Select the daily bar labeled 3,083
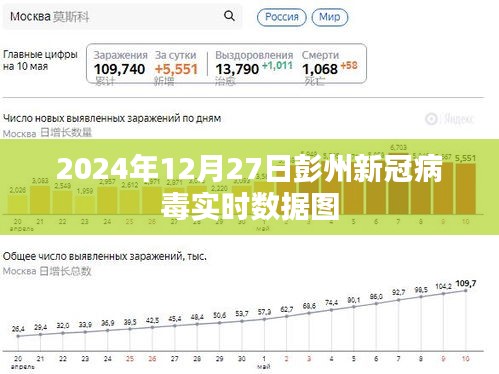This screenshot has height=374, width=499. 40,200
